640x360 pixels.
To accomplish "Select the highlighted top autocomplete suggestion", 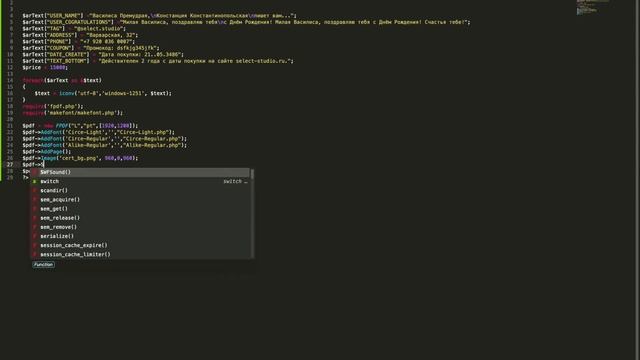I will (x=141, y=172).
